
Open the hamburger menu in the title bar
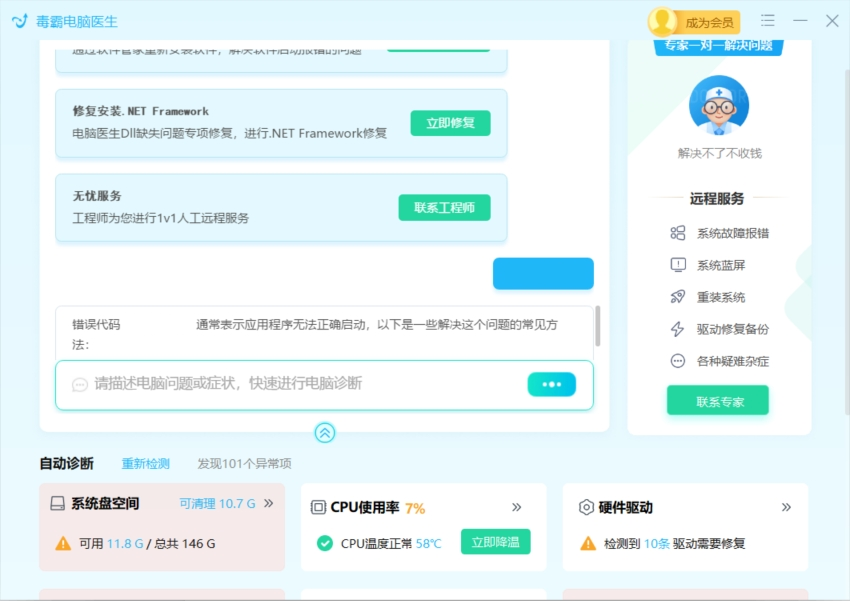point(768,20)
